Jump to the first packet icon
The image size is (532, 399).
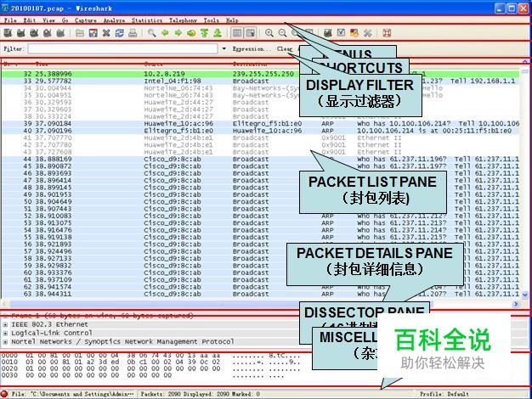click(x=204, y=33)
